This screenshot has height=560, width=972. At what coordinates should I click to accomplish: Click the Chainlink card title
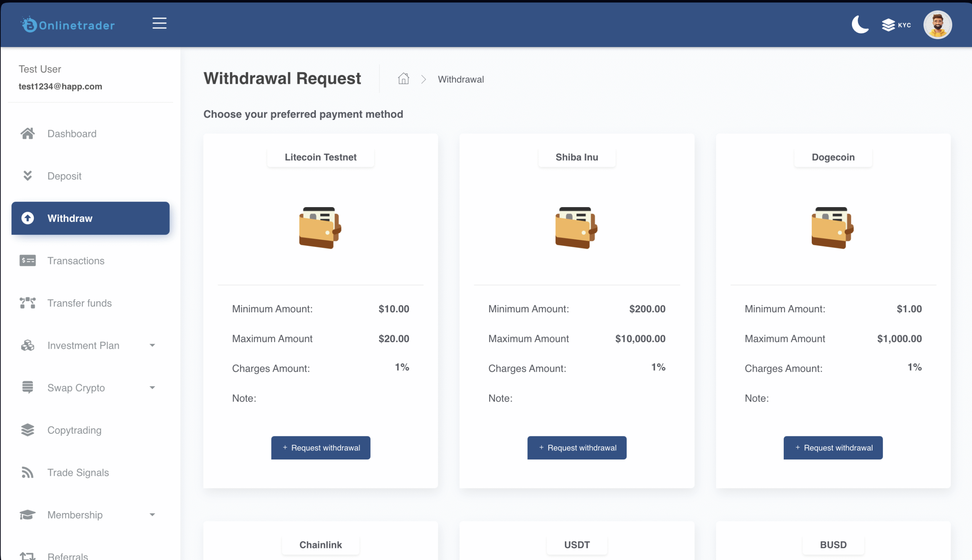[320, 544]
